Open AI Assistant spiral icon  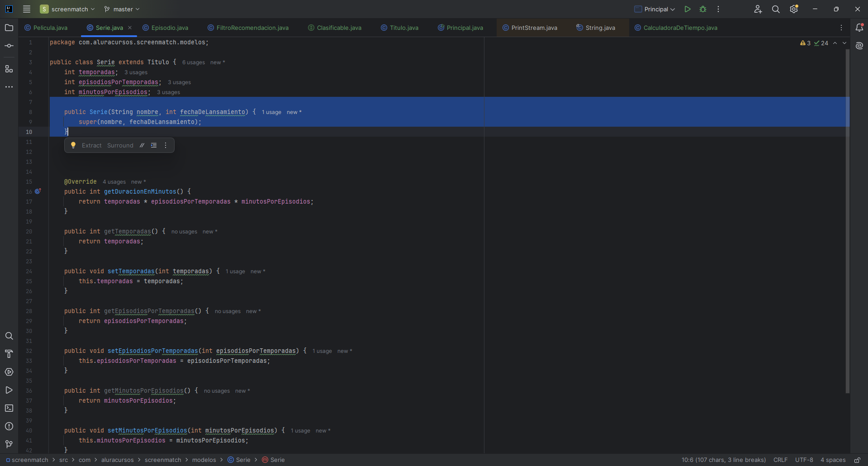click(859, 46)
